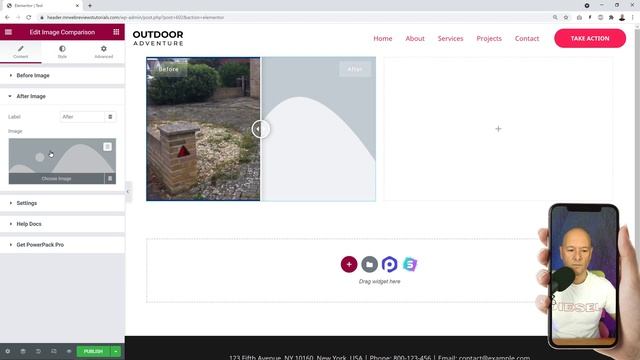Go to the About menu link
The width and height of the screenshot is (640, 360).
coord(415,38)
